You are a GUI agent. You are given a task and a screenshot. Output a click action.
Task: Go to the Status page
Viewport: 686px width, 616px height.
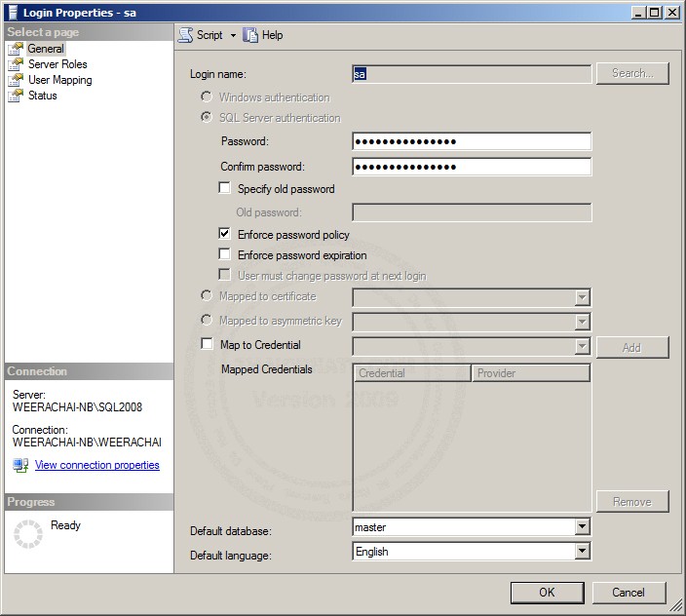[43, 96]
